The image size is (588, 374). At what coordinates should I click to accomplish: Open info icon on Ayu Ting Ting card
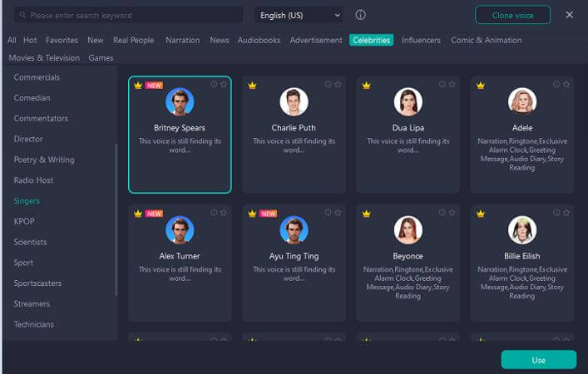point(329,213)
